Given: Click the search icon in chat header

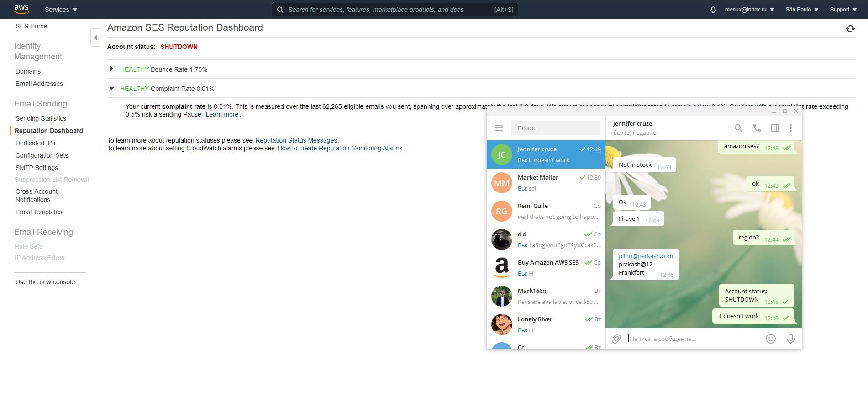Looking at the screenshot, I should (738, 128).
